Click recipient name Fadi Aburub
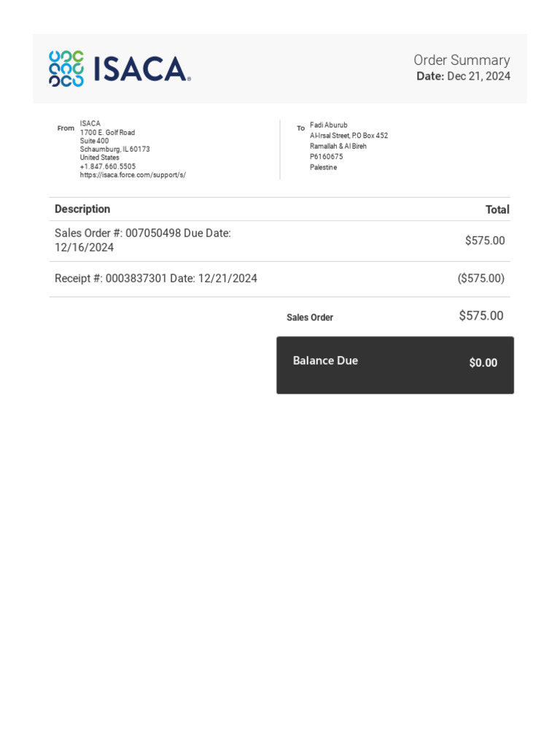This screenshot has width=560, height=747. pyautogui.click(x=329, y=125)
